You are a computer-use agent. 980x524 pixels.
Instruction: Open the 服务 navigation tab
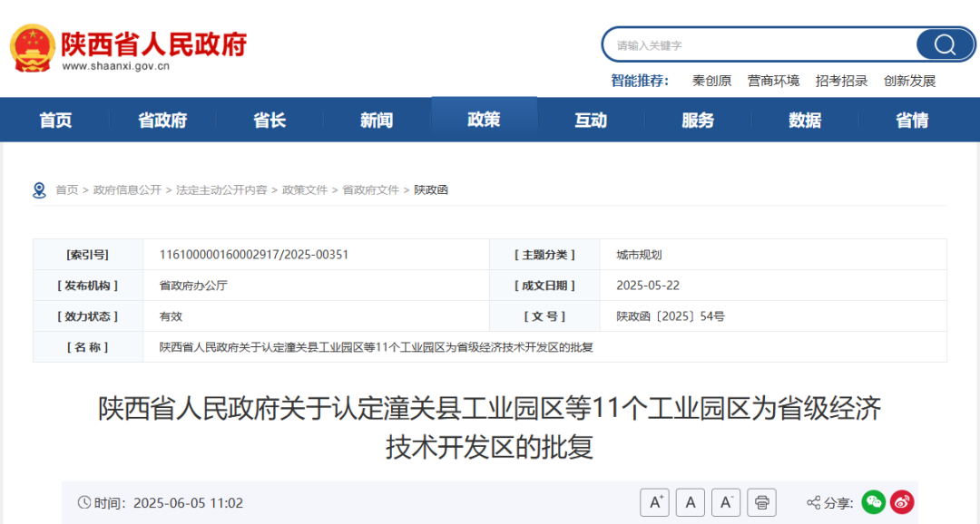(x=698, y=120)
